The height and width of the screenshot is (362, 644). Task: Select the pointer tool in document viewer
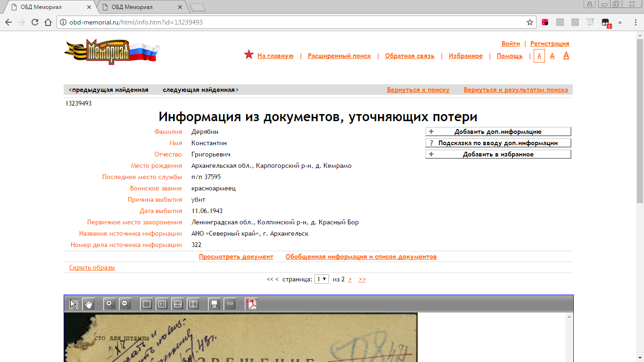point(74,304)
